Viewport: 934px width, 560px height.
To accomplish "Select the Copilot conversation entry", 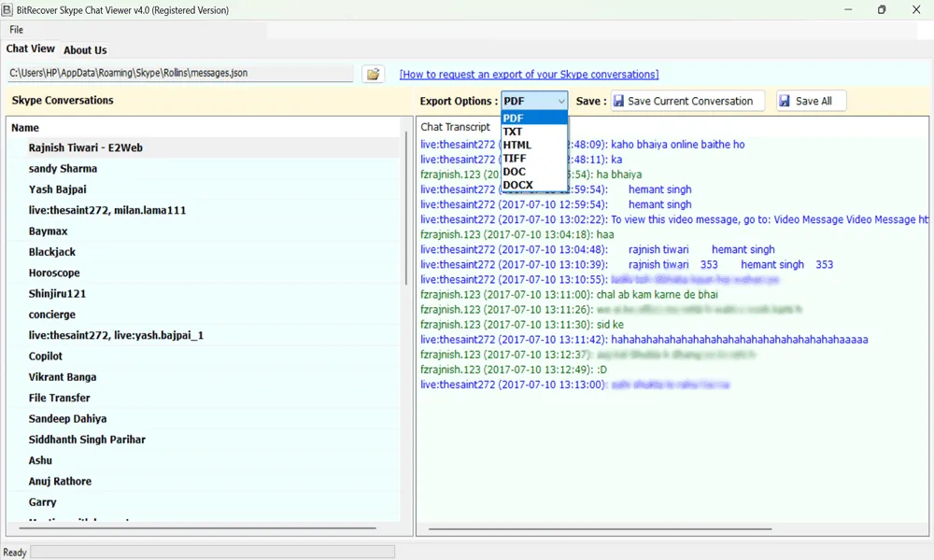I will point(46,357).
